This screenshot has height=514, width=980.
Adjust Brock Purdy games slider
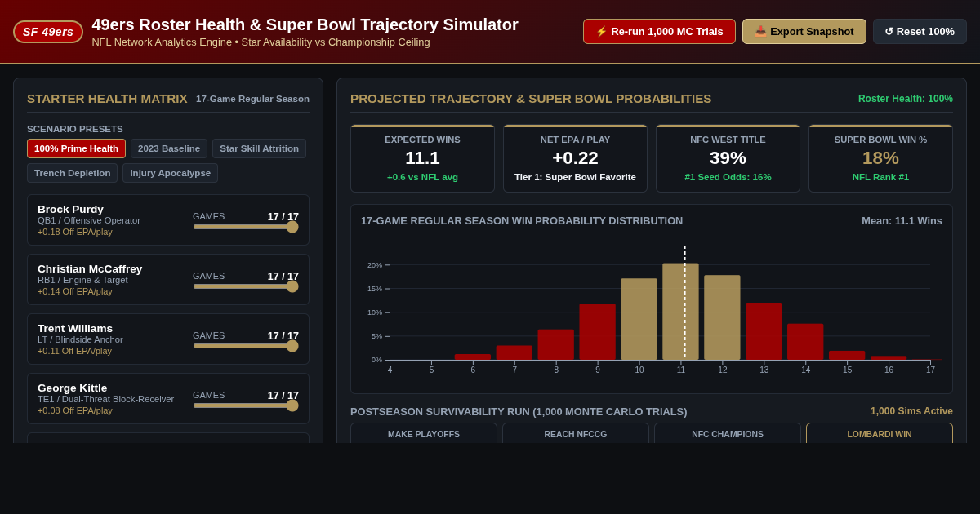tap(246, 227)
